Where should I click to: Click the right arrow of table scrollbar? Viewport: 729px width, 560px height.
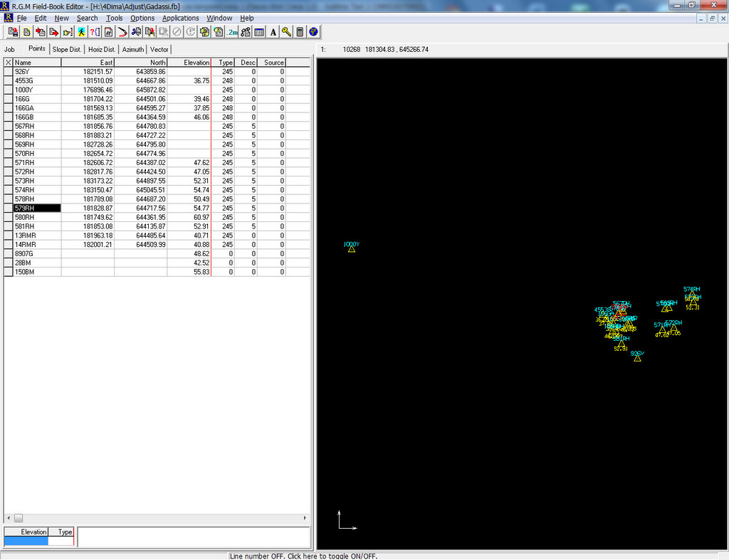point(305,518)
